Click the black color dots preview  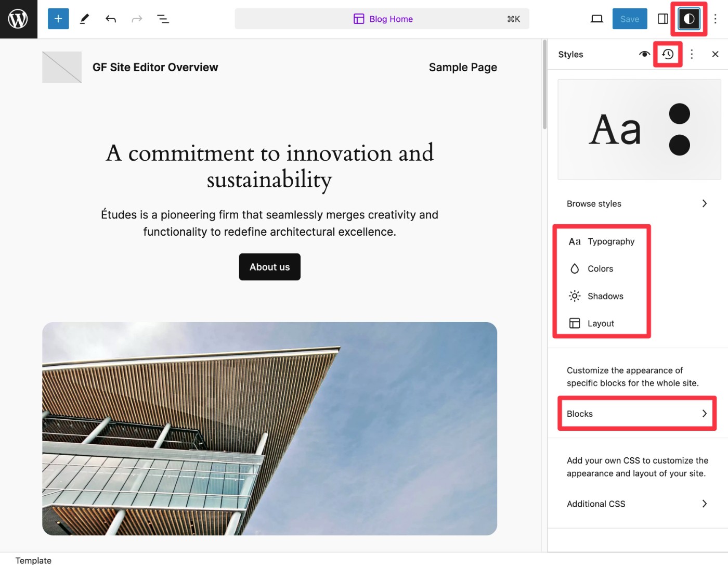[x=680, y=130]
